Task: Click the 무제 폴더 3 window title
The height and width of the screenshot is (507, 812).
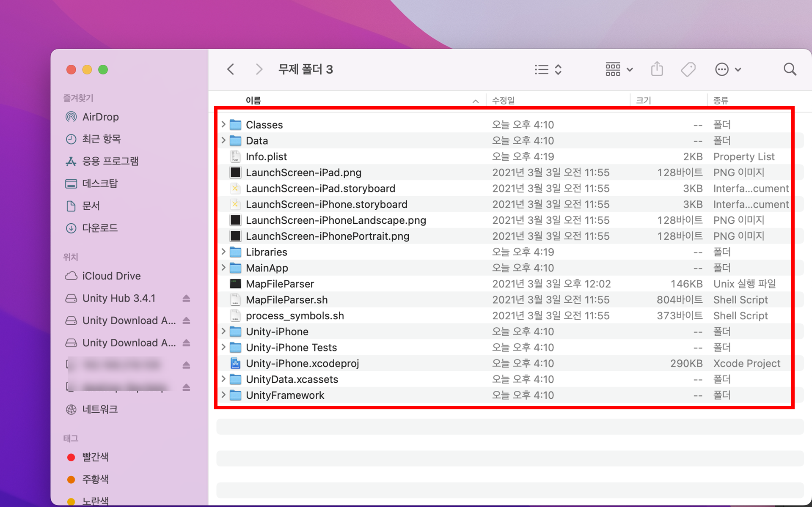Action: [x=306, y=69]
